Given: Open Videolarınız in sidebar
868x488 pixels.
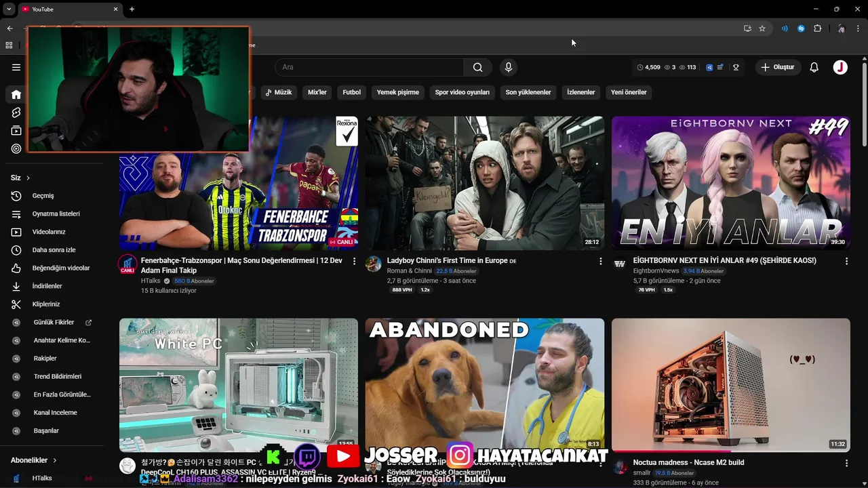Looking at the screenshot, I should coord(54,232).
